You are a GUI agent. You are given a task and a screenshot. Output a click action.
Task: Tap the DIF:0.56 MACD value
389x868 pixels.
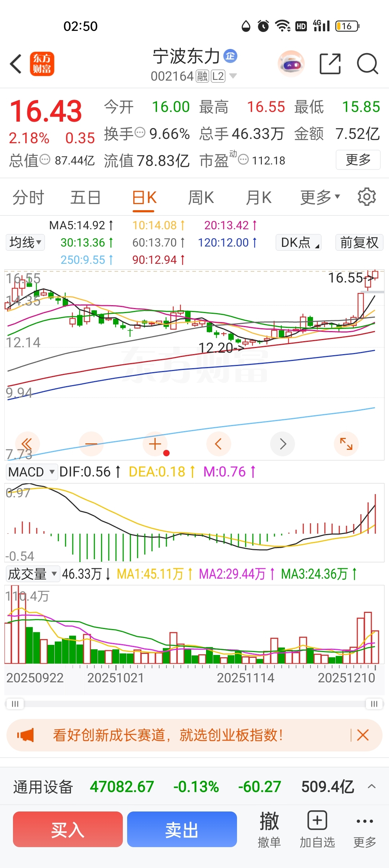click(90, 472)
